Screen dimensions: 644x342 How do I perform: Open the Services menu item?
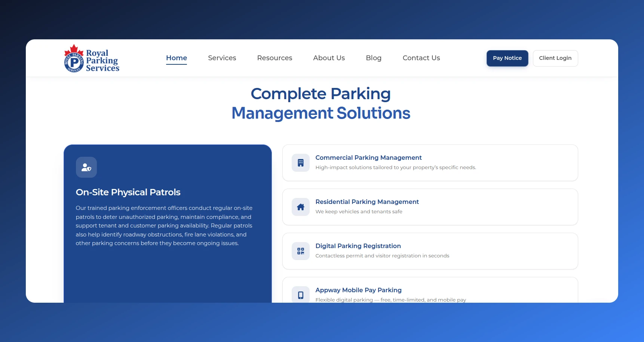[x=222, y=58]
